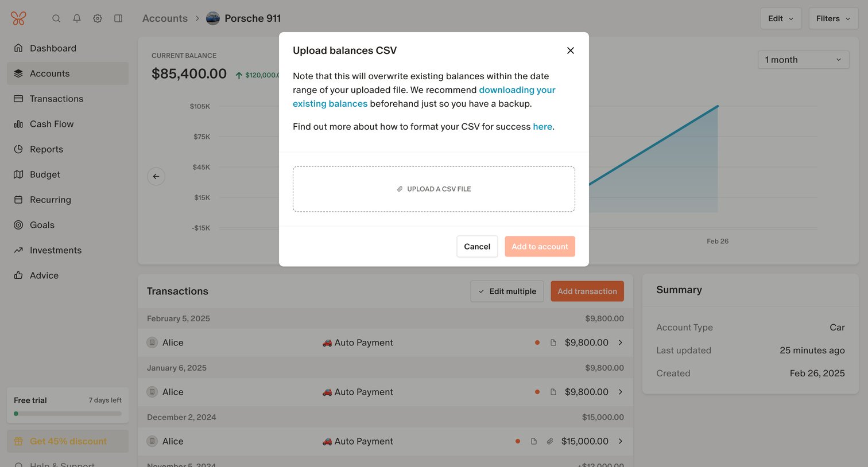The image size is (868, 467).
Task: Expand the Edit dropdown
Action: [x=781, y=18]
